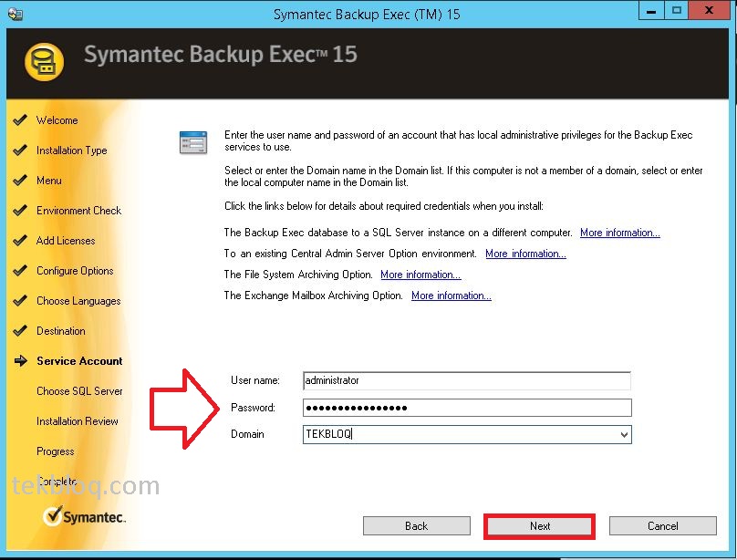Minimize the Backup Exec installer window
This screenshot has width=737, height=560.
651,11
